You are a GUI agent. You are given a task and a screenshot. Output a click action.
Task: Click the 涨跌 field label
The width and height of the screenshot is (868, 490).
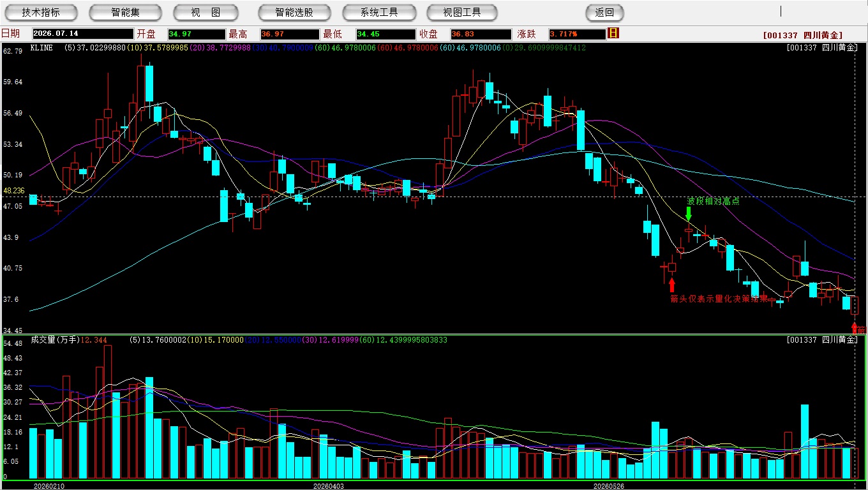[x=527, y=34]
